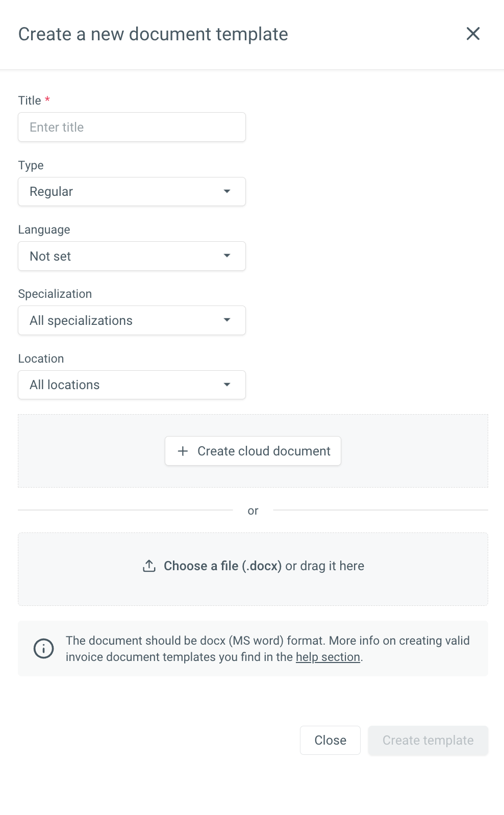The width and height of the screenshot is (504, 815).
Task: Click the plus icon for cloud document
Action: point(183,451)
